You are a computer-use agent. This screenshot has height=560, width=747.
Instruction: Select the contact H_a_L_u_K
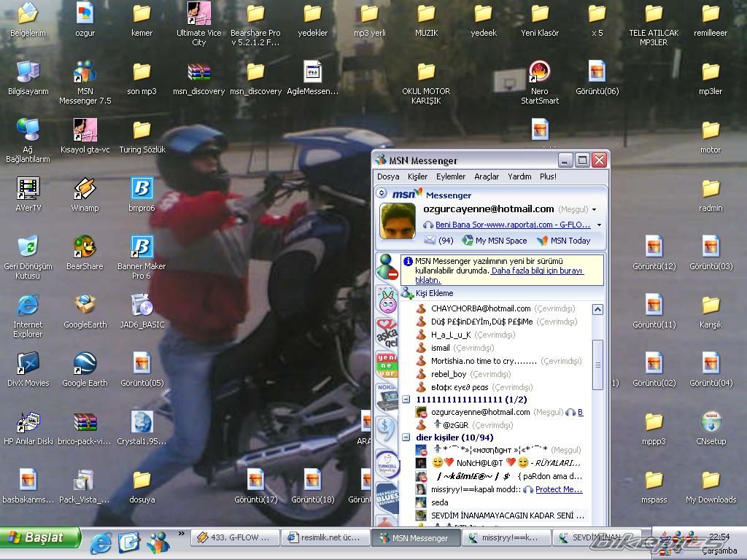pos(465,335)
